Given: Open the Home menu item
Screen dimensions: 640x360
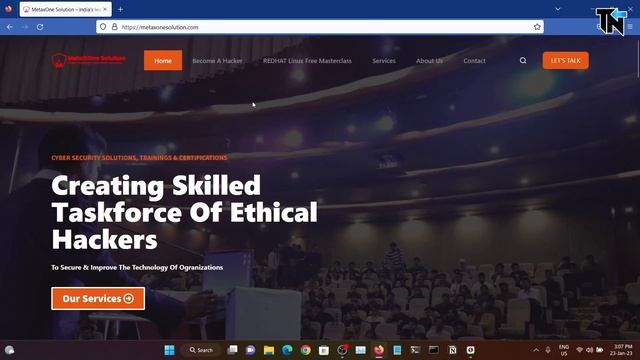Looking at the screenshot, I should click(163, 60).
